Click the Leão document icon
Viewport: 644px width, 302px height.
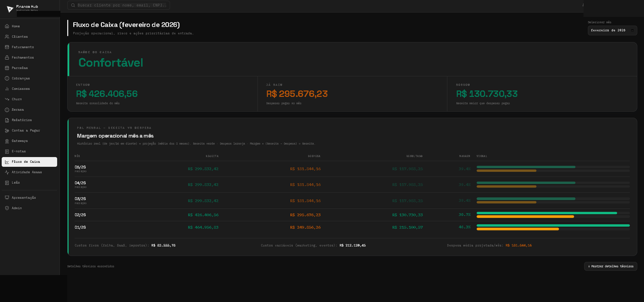coord(7,182)
